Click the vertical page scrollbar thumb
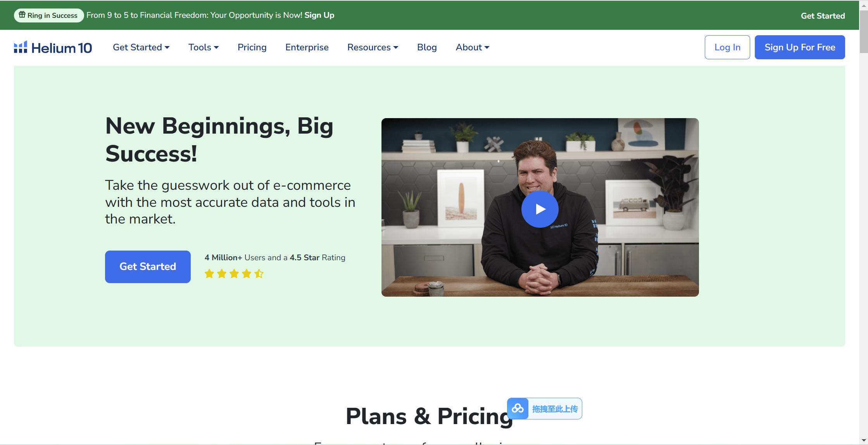The image size is (868, 445). click(864, 31)
